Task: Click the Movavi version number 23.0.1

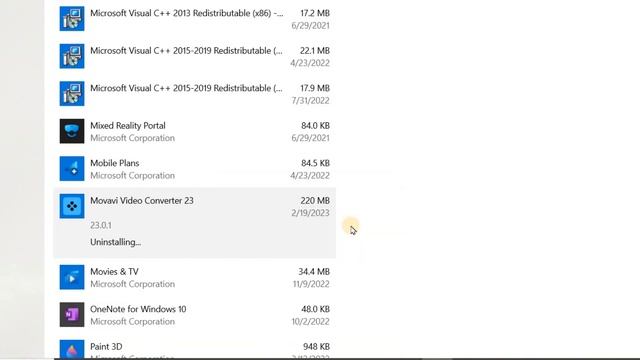Action: pos(101,225)
